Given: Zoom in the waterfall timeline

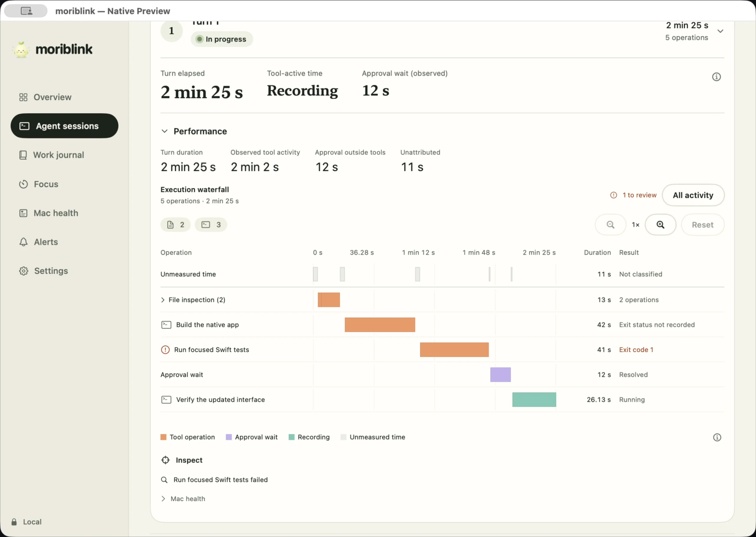Looking at the screenshot, I should click(x=660, y=225).
